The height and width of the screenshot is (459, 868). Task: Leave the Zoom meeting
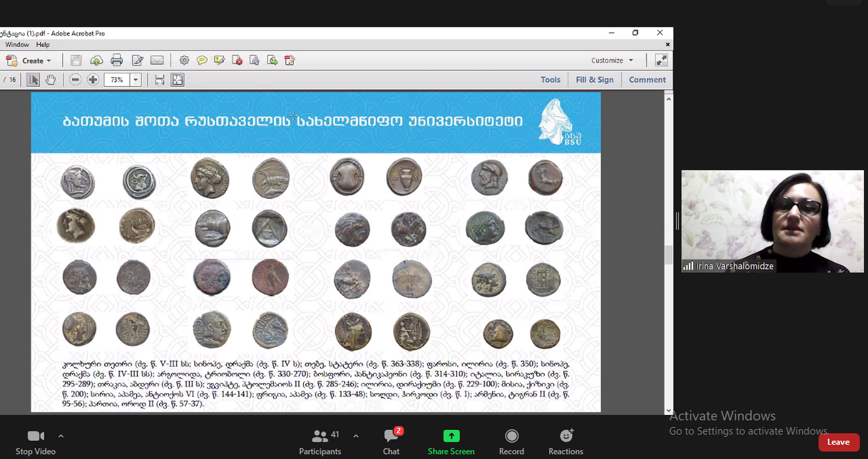point(838,442)
